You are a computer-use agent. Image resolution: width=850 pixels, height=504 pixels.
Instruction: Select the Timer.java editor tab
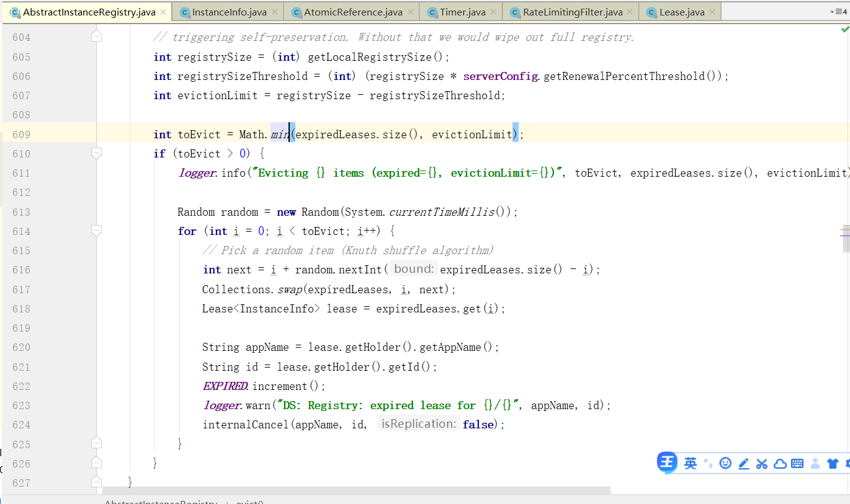(x=462, y=12)
